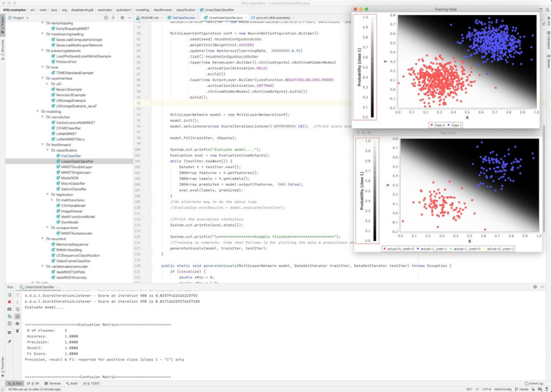552x392 pixels.
Task: Switch to README.md editor tab
Action: (150, 18)
